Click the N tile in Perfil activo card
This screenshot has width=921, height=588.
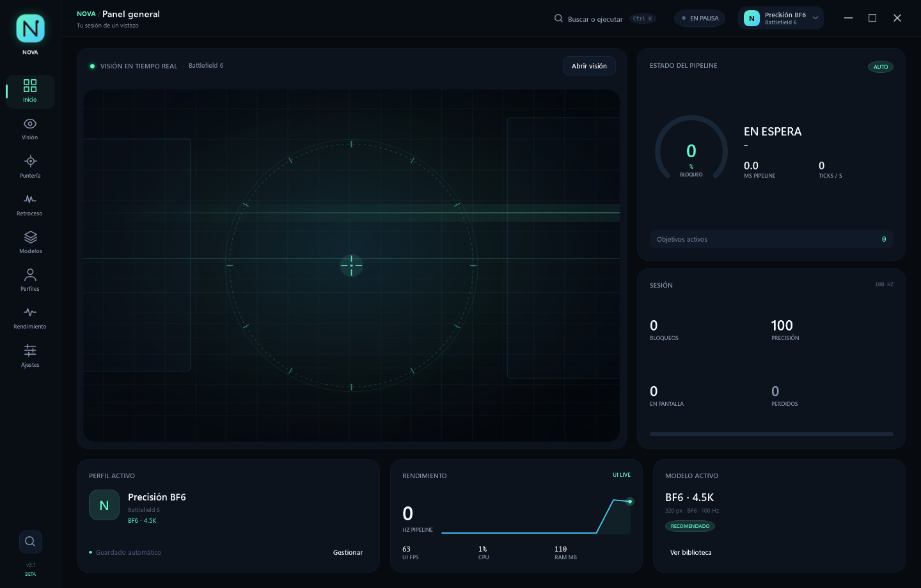pyautogui.click(x=104, y=505)
